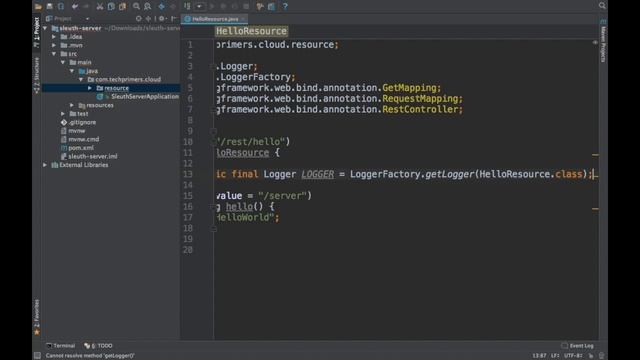This screenshot has height=360, width=640.
Task: Click the Cut scissors icon
Action: (x=100, y=6)
